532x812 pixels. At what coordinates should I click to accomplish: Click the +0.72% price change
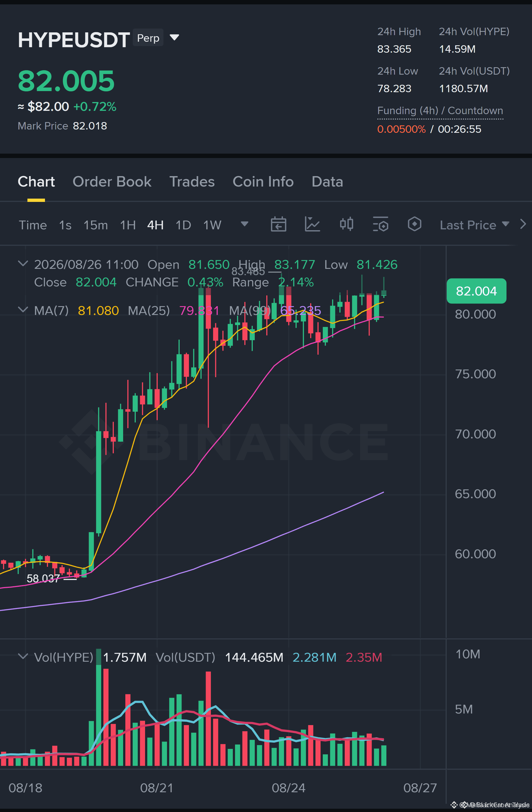point(95,107)
